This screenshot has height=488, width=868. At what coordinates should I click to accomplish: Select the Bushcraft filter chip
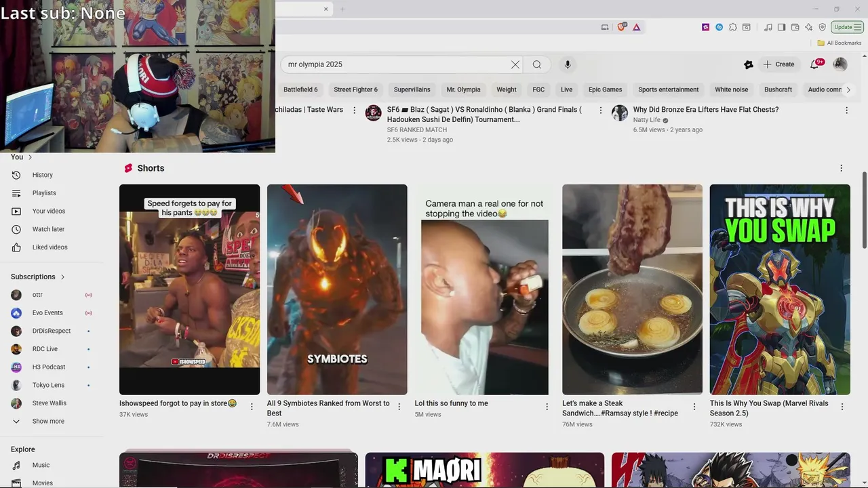coord(778,89)
